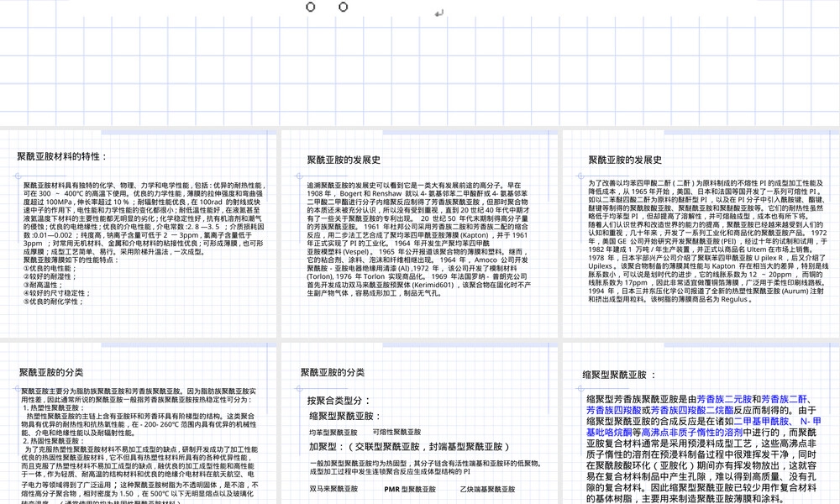The image size is (840, 504).
Task: Open the slide containing 按聚合类型分
Action: (419, 423)
